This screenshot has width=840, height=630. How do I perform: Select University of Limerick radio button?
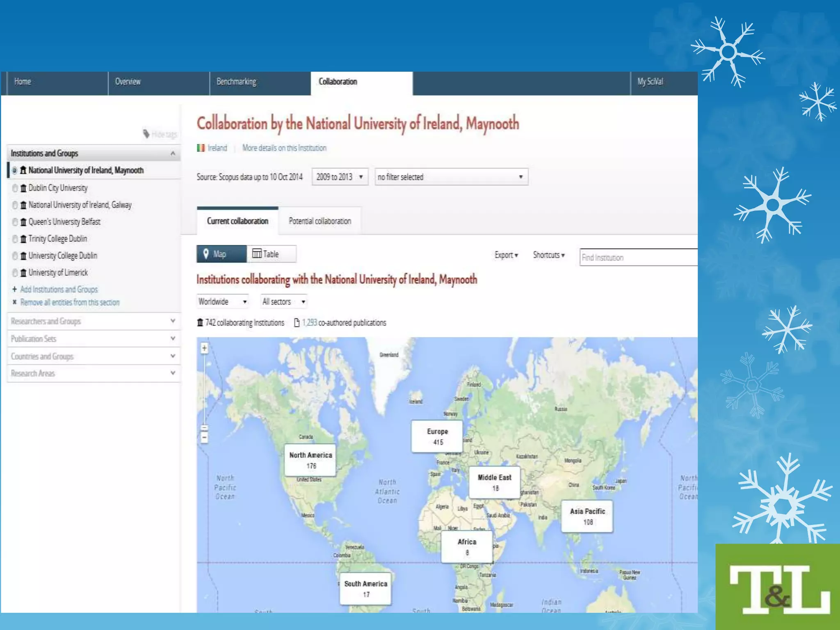tap(15, 273)
